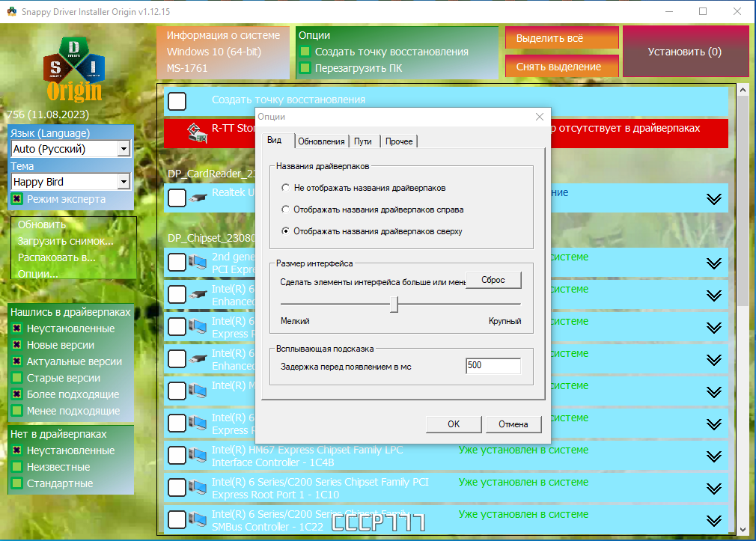The width and height of the screenshot is (756, 541).
Task: Enable Неизвестные filter
Action: (x=17, y=467)
